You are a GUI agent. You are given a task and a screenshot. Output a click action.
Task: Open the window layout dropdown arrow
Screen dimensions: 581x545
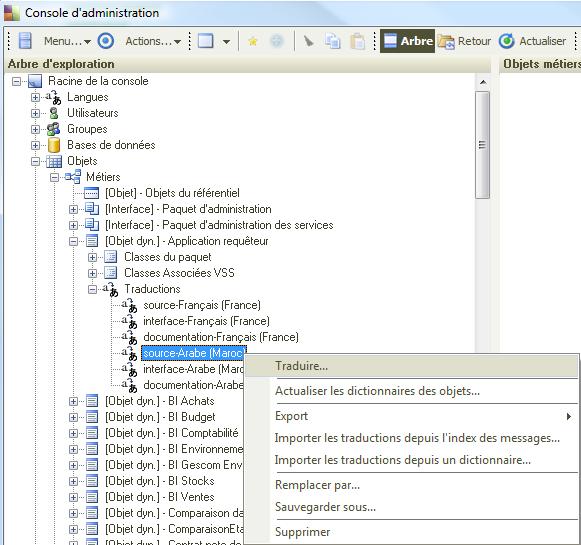coord(226,41)
